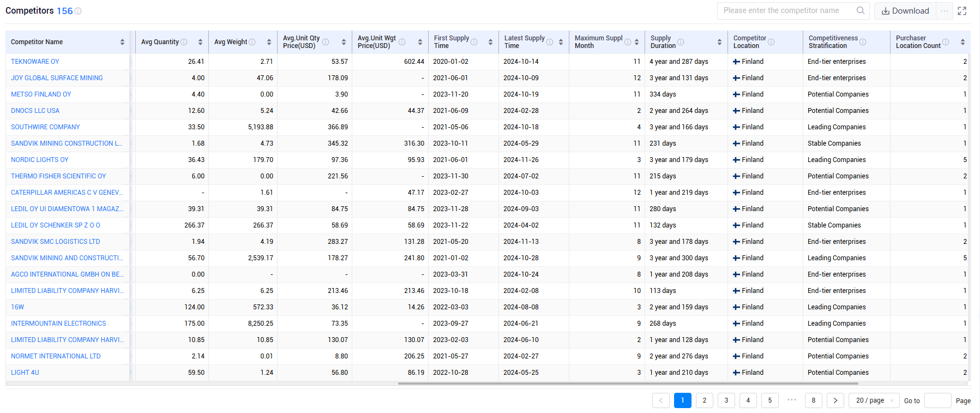Open INTERMOUNTAIN ELECTRONICS link
The height and width of the screenshot is (413, 980).
[x=58, y=324]
